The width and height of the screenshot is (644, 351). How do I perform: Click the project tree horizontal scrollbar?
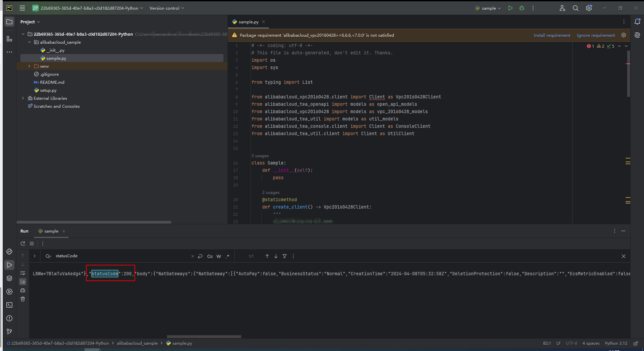(x=94, y=222)
